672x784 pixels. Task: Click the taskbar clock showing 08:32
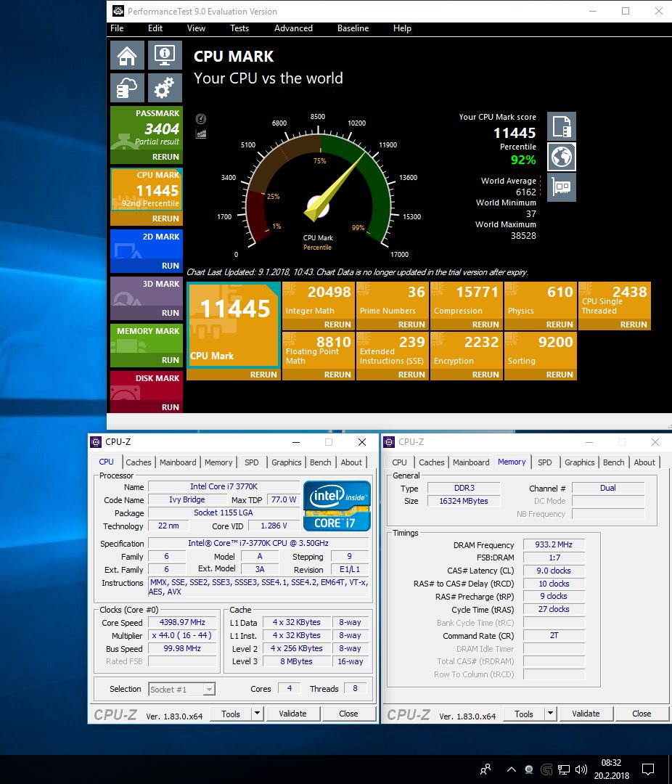point(612,769)
